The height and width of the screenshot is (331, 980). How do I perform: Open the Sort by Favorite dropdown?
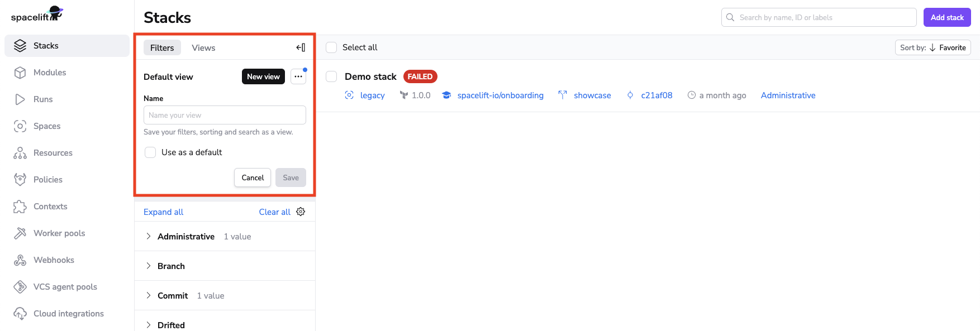point(933,47)
